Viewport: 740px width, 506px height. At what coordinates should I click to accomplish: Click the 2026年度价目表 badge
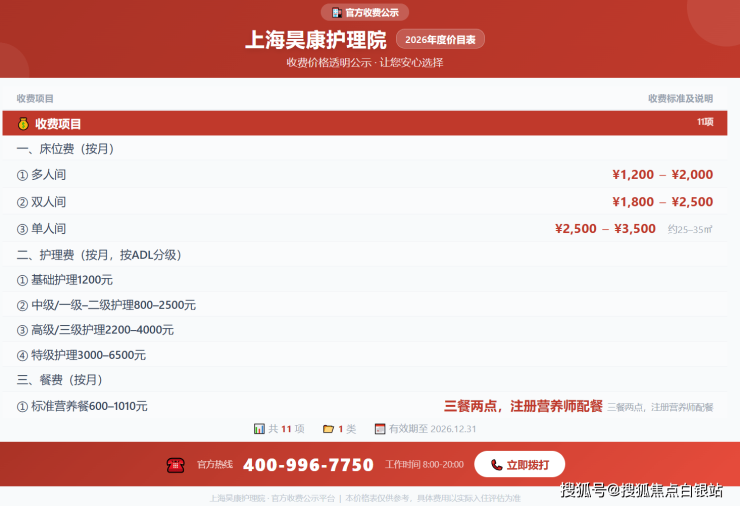coord(440,40)
